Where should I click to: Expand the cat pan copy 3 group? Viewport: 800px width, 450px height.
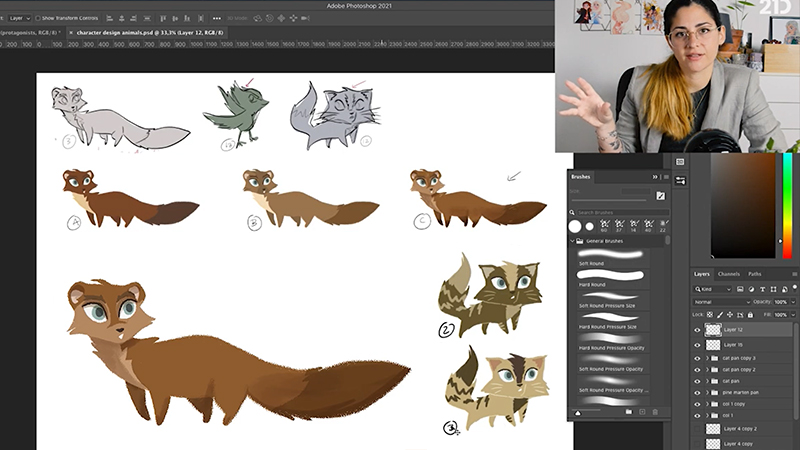click(707, 357)
